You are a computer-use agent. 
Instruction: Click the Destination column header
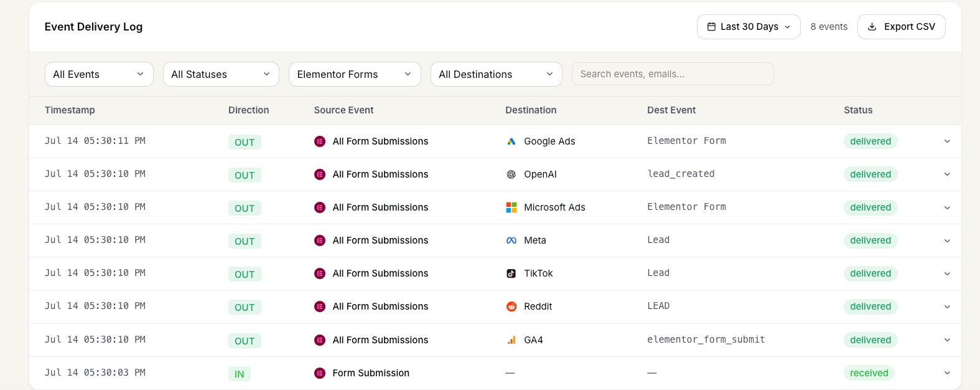pyautogui.click(x=531, y=110)
